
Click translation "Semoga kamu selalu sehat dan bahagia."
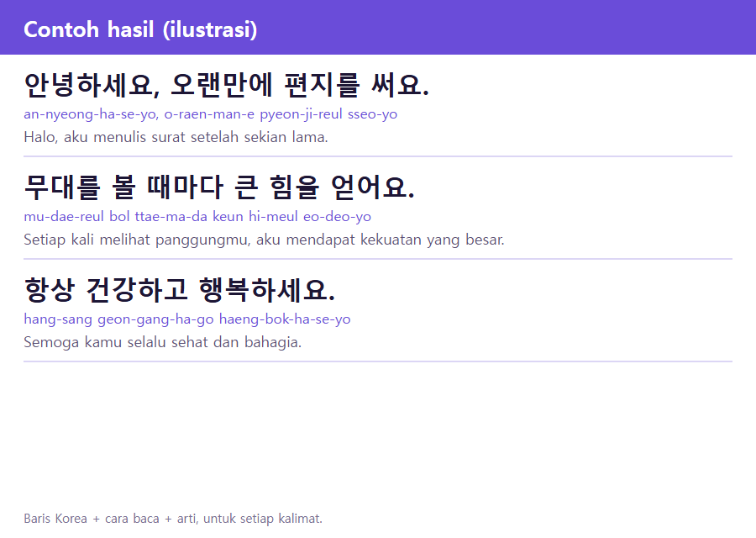coord(162,342)
